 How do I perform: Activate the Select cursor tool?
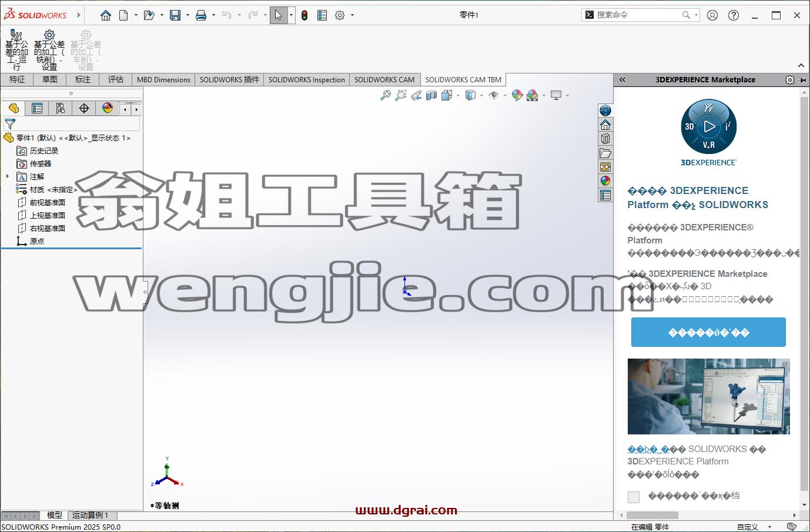tap(279, 15)
